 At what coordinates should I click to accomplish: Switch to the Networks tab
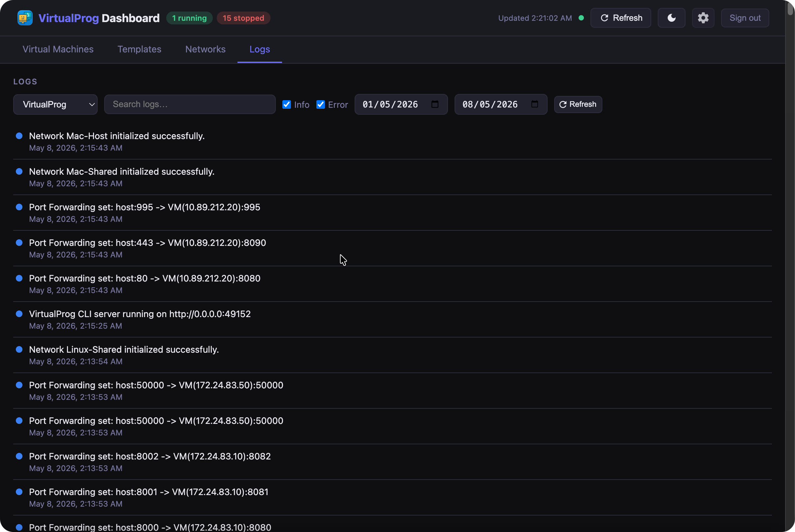click(206, 49)
